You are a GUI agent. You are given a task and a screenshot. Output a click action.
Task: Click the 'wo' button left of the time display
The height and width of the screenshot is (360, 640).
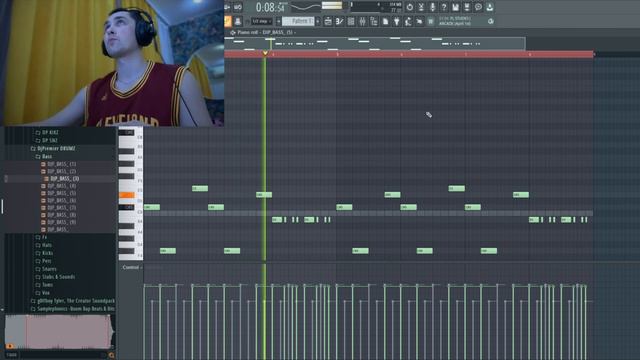click(238, 7)
